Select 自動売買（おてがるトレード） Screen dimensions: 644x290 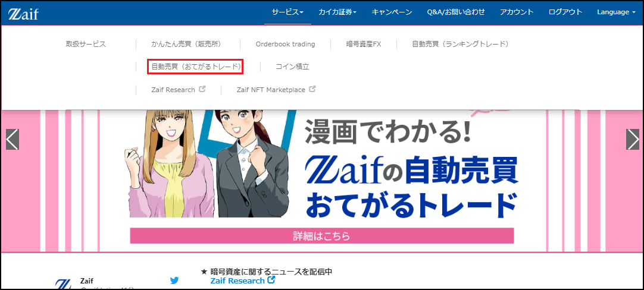(195, 67)
